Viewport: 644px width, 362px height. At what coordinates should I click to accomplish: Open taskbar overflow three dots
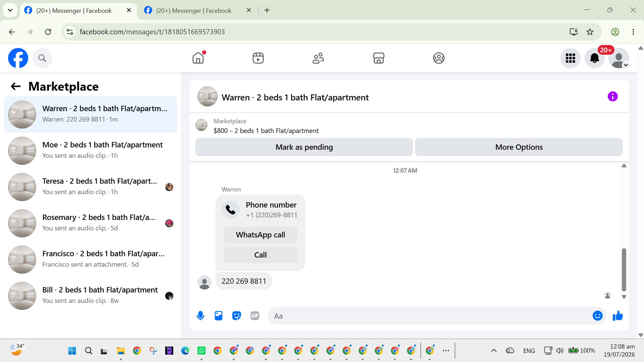[x=446, y=351]
